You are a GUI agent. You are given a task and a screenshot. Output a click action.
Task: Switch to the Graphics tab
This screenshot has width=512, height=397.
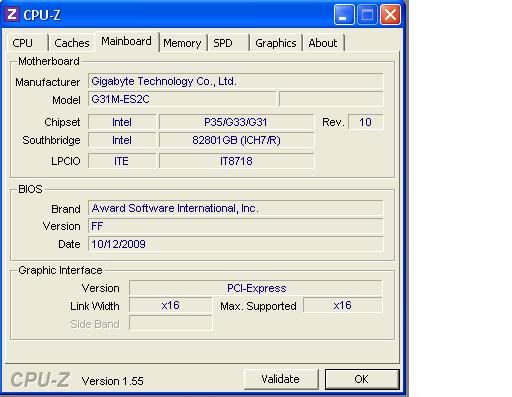(x=276, y=43)
